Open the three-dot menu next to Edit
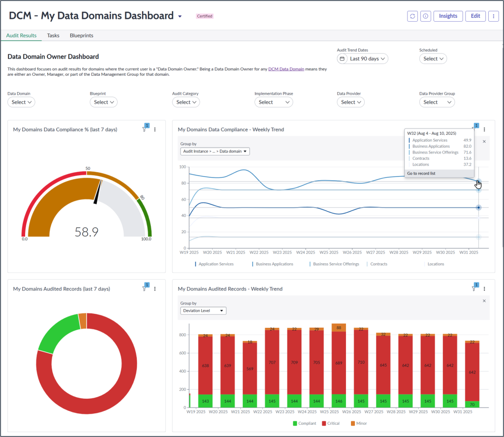Image resolution: width=504 pixels, height=437 pixels. tap(494, 16)
